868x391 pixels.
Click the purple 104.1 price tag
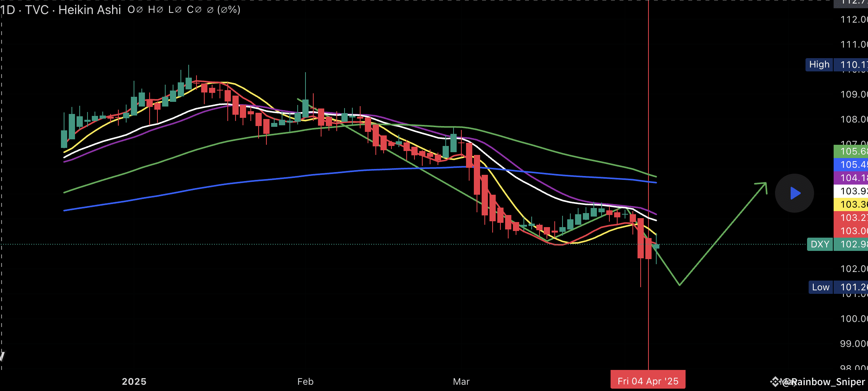click(851, 178)
